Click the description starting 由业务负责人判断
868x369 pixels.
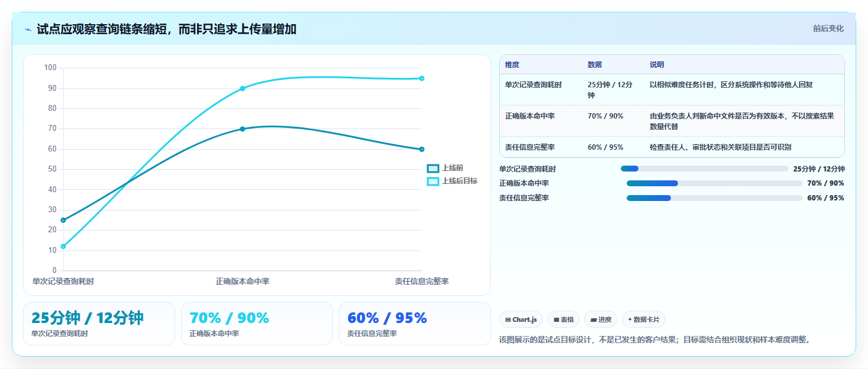pyautogui.click(x=742, y=121)
